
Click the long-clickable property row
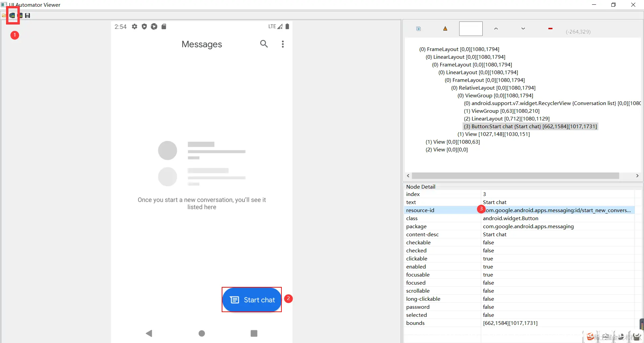pos(519,299)
